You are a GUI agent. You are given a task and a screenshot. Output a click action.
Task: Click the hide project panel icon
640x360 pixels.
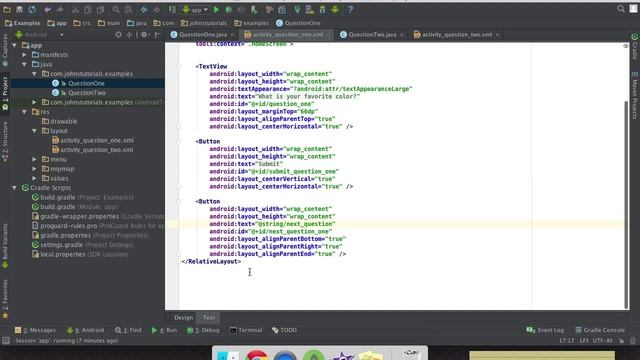coord(157,35)
